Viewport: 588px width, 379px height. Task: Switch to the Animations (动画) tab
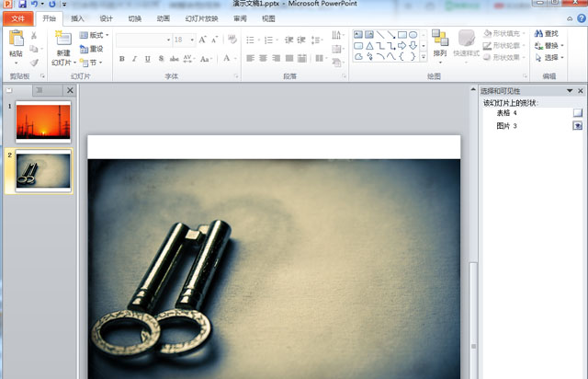coord(164,18)
